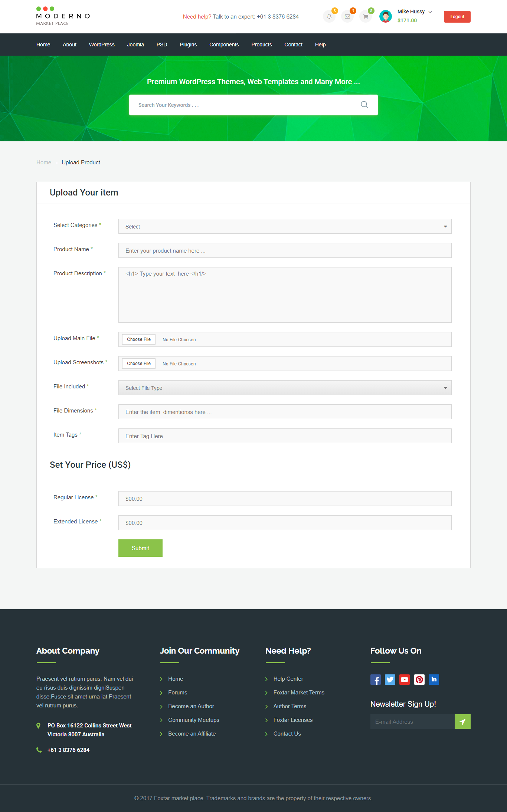Focus the Product Name input field

point(285,250)
